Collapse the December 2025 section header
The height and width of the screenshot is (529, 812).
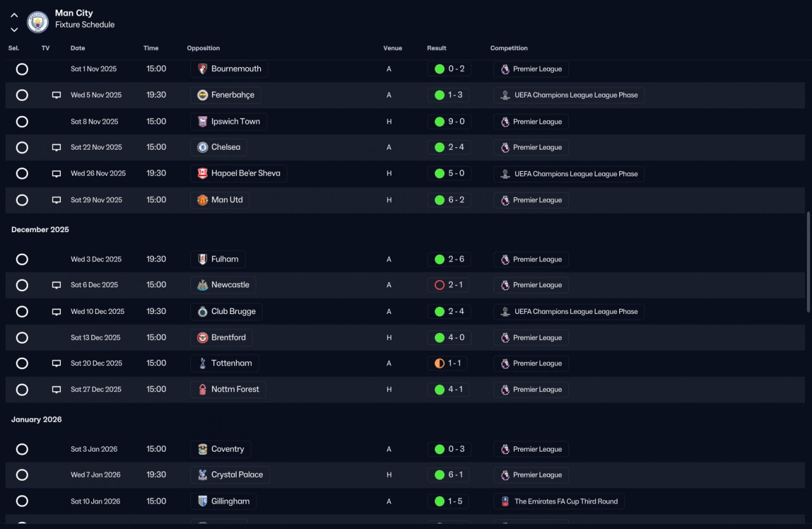pos(40,230)
